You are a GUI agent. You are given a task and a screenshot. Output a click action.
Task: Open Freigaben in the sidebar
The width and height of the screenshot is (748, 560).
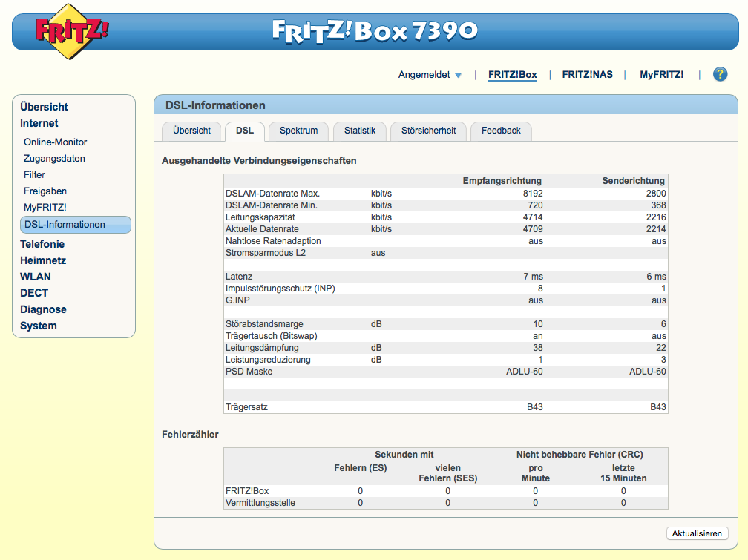pos(45,191)
